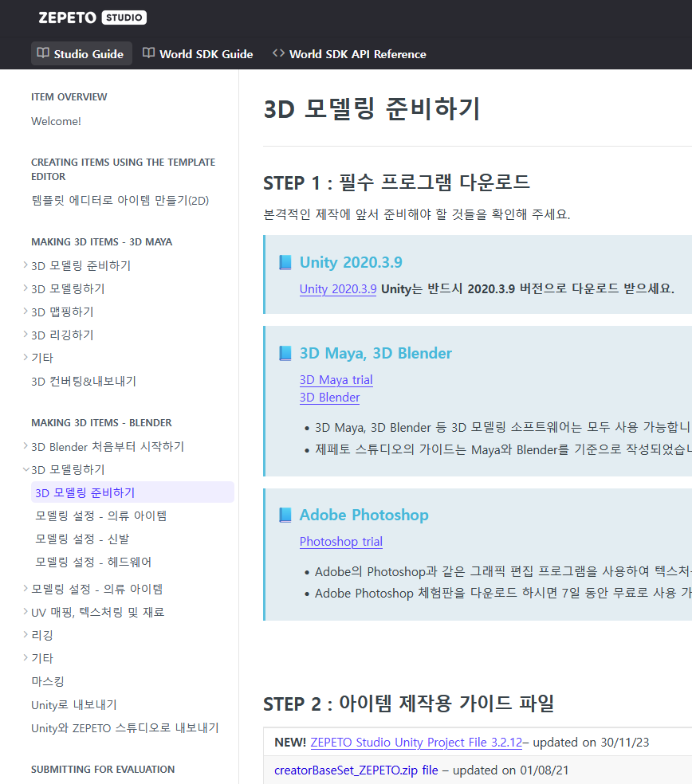692x784 pixels.
Task: Expand the 리깅 tree item
Action: pyautogui.click(x=26, y=634)
